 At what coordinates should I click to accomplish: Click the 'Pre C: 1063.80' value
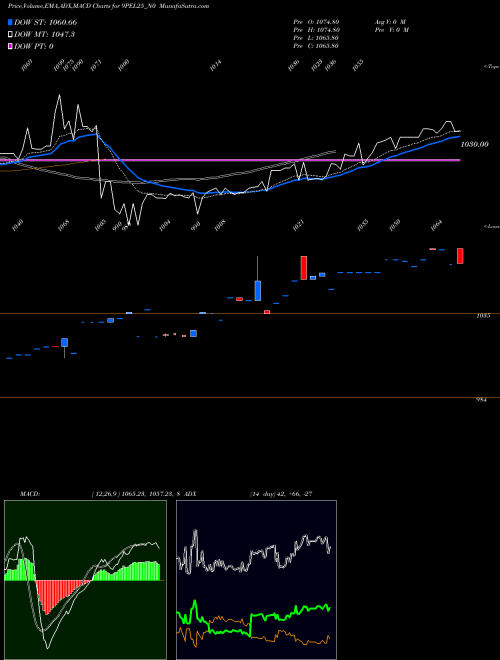coord(316,46)
